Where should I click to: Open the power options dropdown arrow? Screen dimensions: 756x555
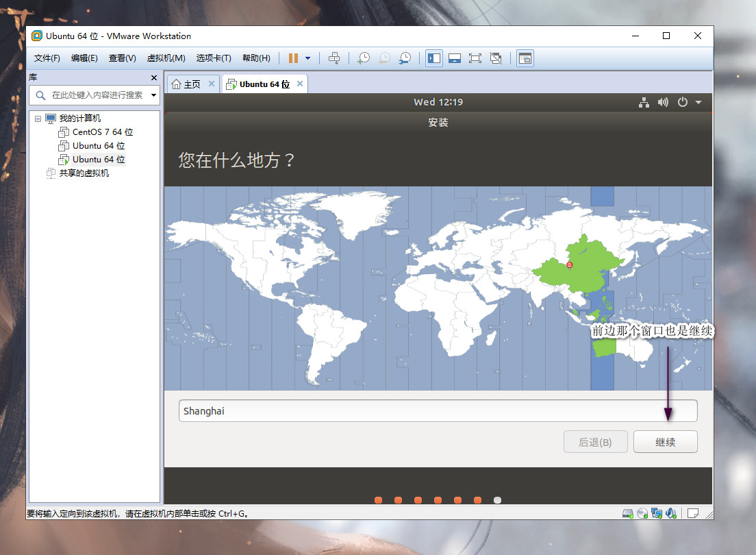click(x=307, y=58)
